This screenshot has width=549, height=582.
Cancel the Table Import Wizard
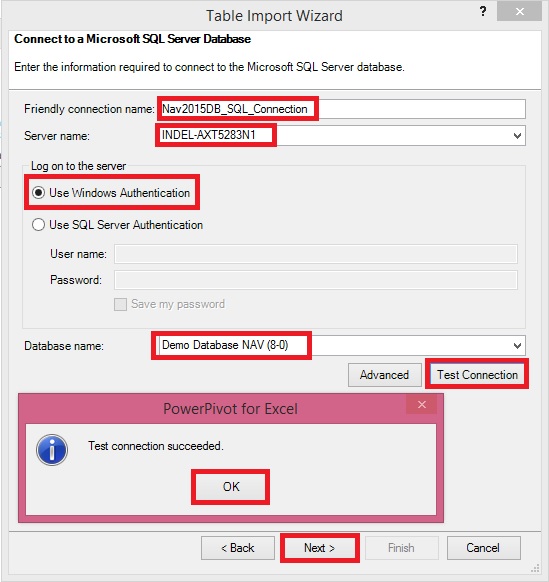[483, 548]
